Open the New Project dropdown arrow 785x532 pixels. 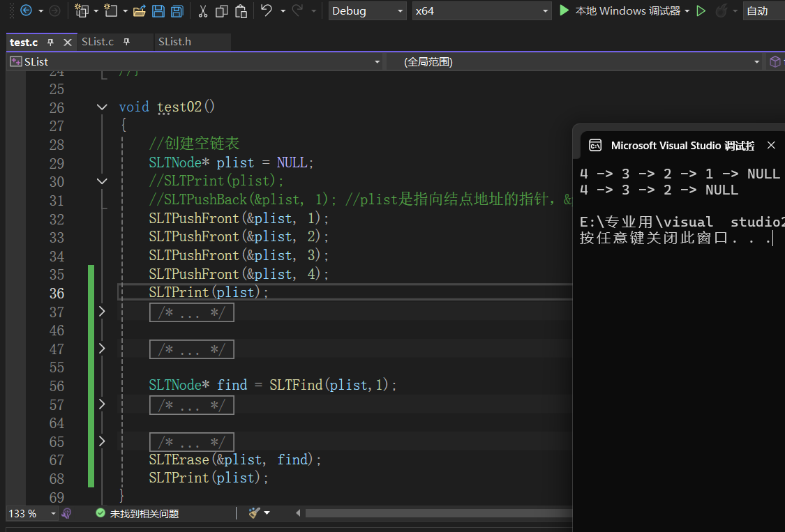pyautogui.click(x=96, y=11)
